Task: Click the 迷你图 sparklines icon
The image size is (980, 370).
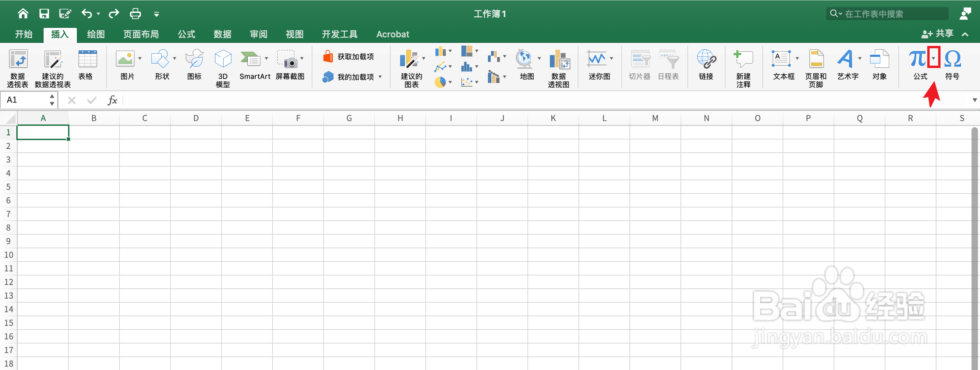Action: click(x=596, y=59)
